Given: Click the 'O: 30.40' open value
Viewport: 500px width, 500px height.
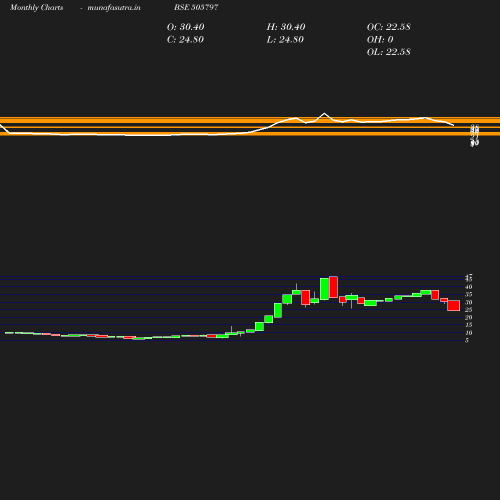Looking at the screenshot, I should (x=186, y=27).
